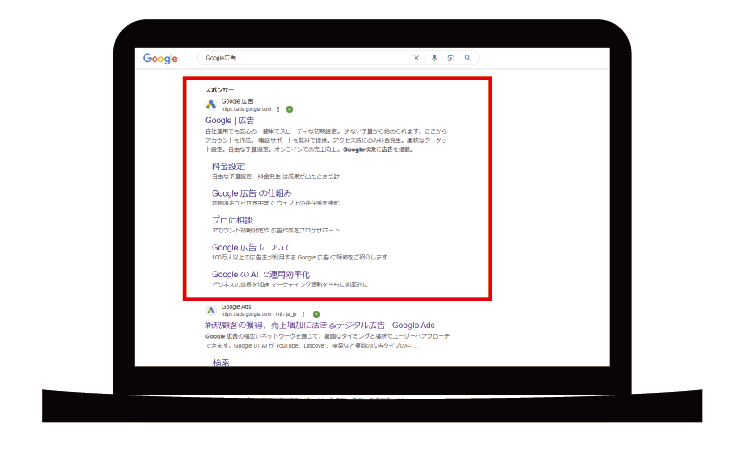Screen dimensions: 753x471
Task: Click the "Google Ads" site name text in second result
Action: click(x=236, y=306)
